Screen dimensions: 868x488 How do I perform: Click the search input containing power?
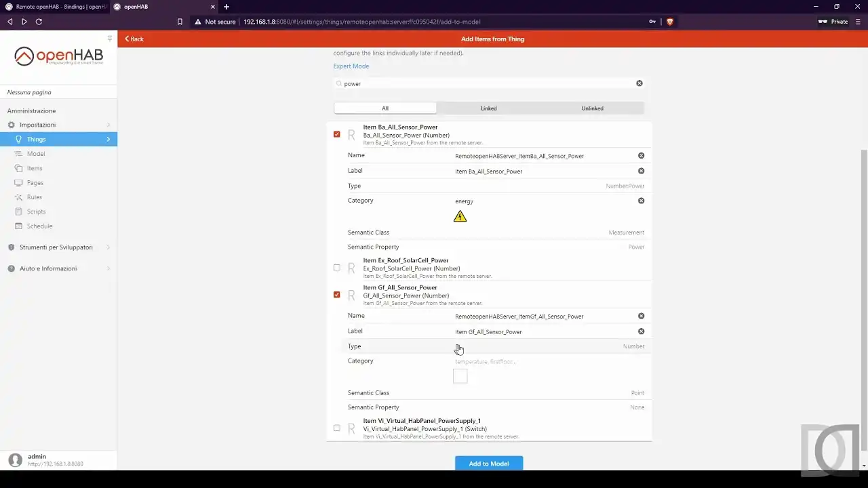487,83
